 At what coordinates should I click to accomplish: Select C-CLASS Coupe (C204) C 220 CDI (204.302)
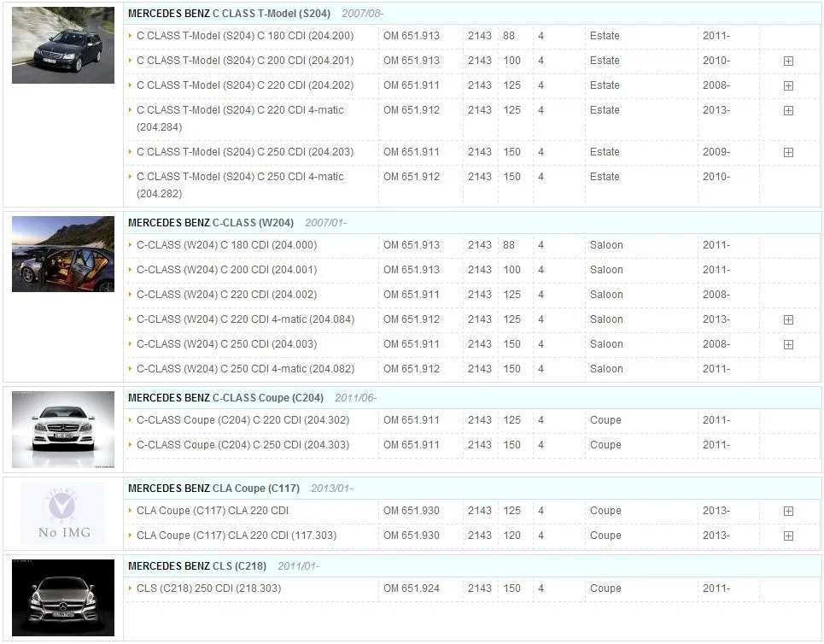pos(243,420)
